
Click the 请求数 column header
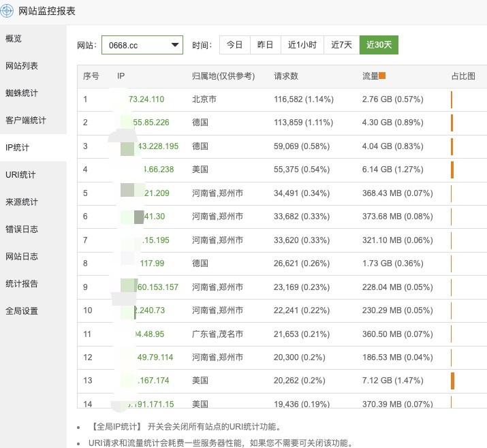point(285,76)
